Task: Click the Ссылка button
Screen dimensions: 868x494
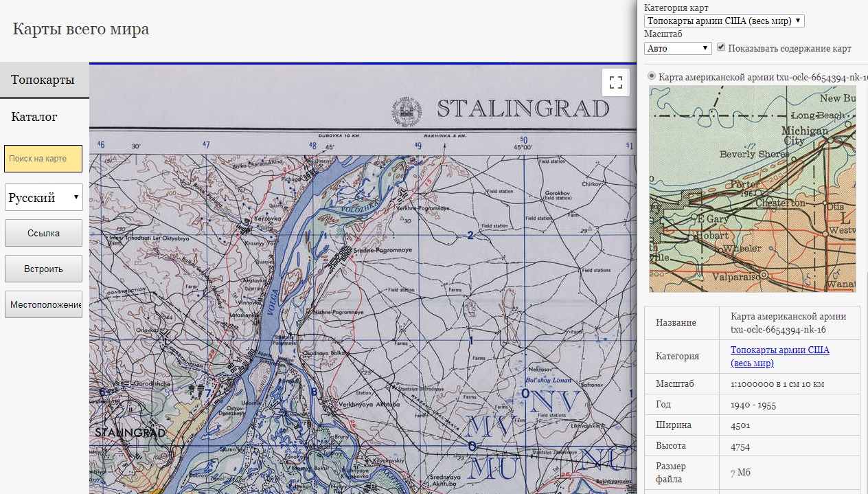Action: pyautogui.click(x=43, y=233)
